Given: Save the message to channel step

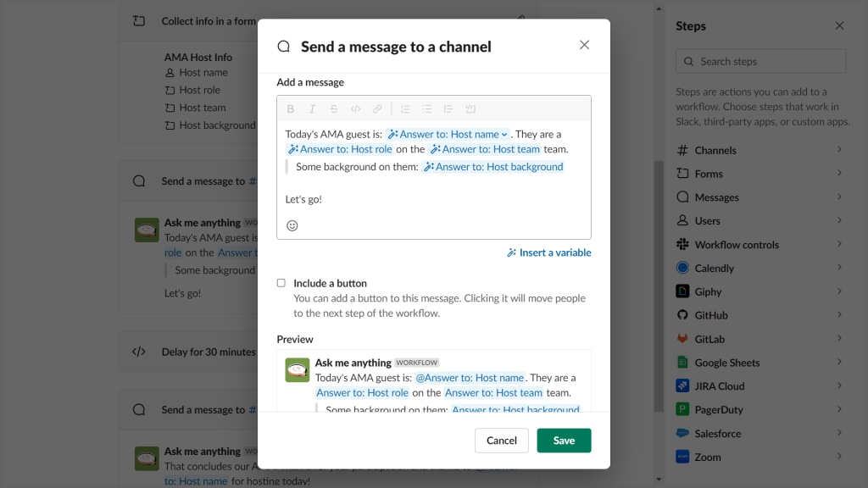Looking at the screenshot, I should [x=564, y=441].
